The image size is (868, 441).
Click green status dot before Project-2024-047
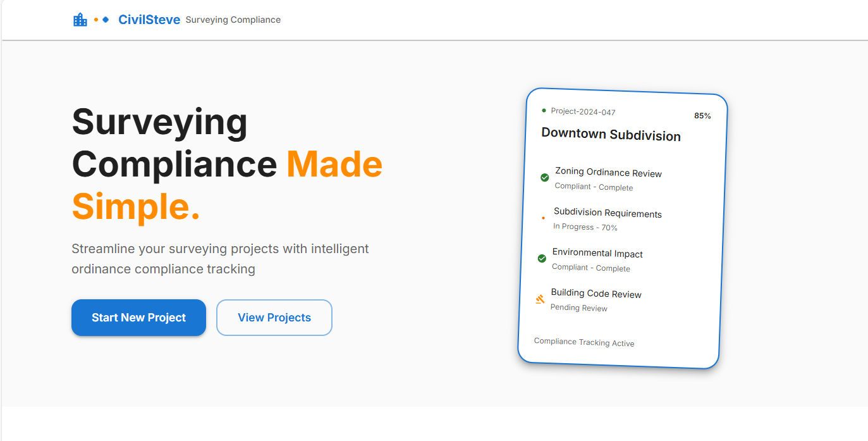(x=544, y=111)
